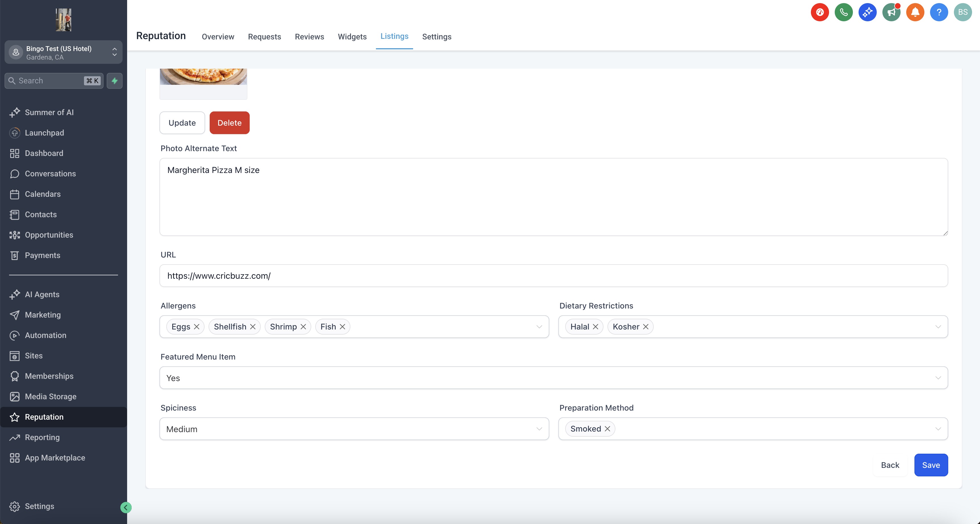Click the blue help question mark icon
The width and height of the screenshot is (980, 524).
[x=939, y=12]
